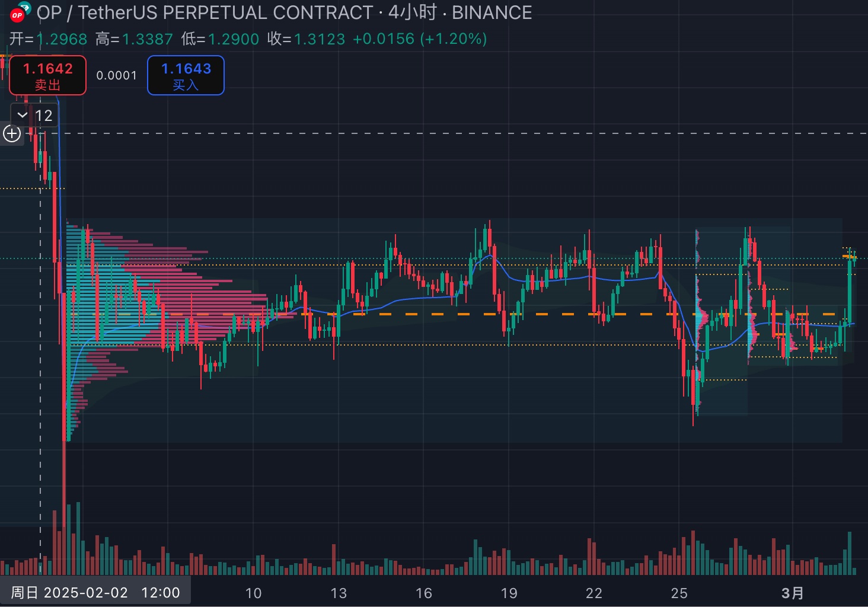Viewport: 868px width, 607px height.
Task: Click the red OP token logo
Action: point(18,14)
